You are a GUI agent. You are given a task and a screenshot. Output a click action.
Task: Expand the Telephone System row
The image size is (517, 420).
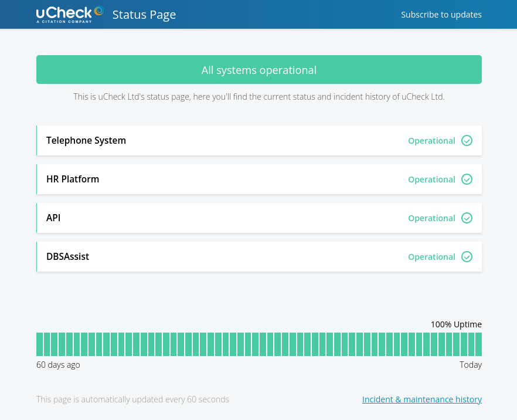[x=86, y=141]
